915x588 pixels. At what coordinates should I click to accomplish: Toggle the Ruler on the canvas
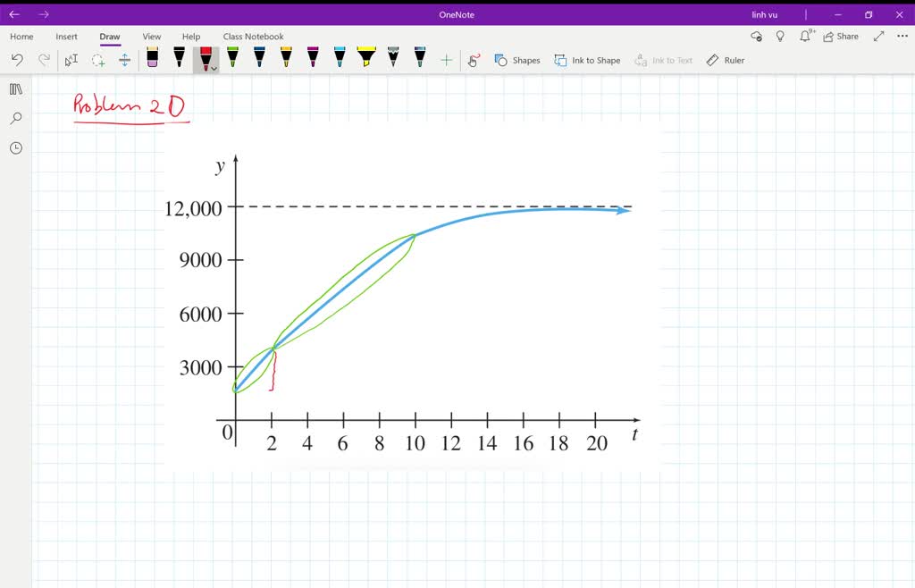coord(725,60)
